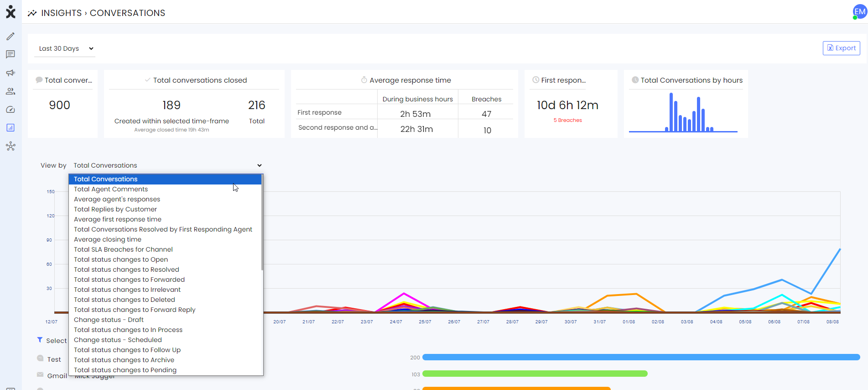Click the Gmail channel label
Image resolution: width=868 pixels, height=390 pixels.
(57, 375)
